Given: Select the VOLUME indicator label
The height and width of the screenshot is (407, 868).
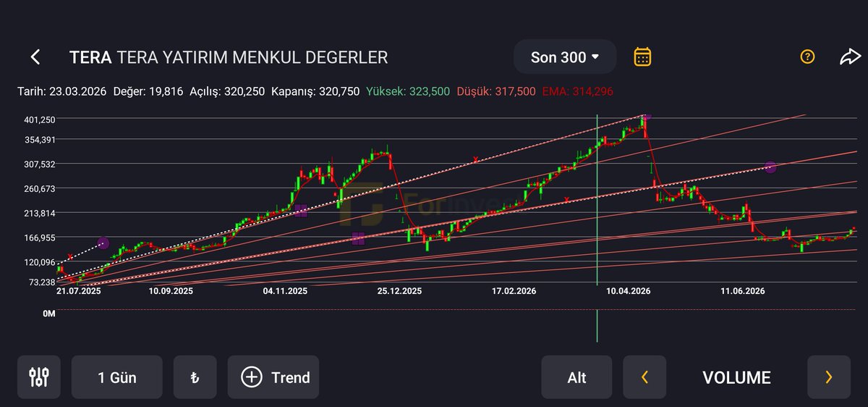Looking at the screenshot, I should (736, 377).
